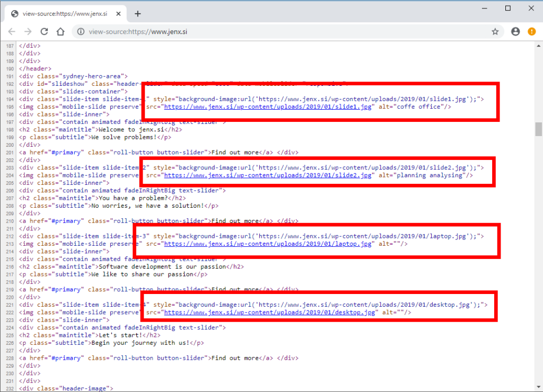Go forward with the browser forward arrow

click(x=28, y=31)
